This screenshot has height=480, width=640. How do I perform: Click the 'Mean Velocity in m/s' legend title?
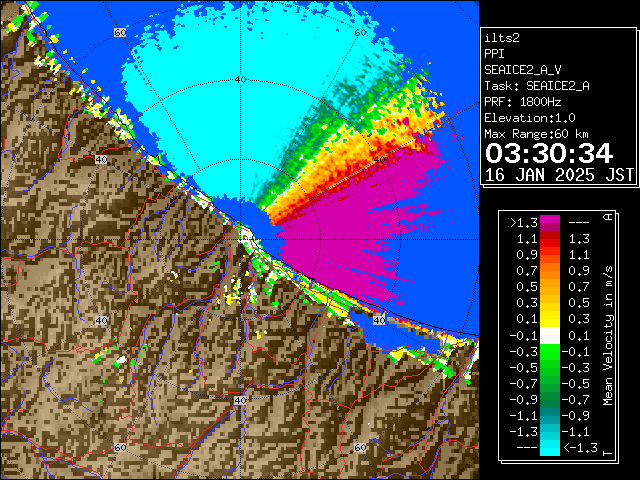coord(608,336)
